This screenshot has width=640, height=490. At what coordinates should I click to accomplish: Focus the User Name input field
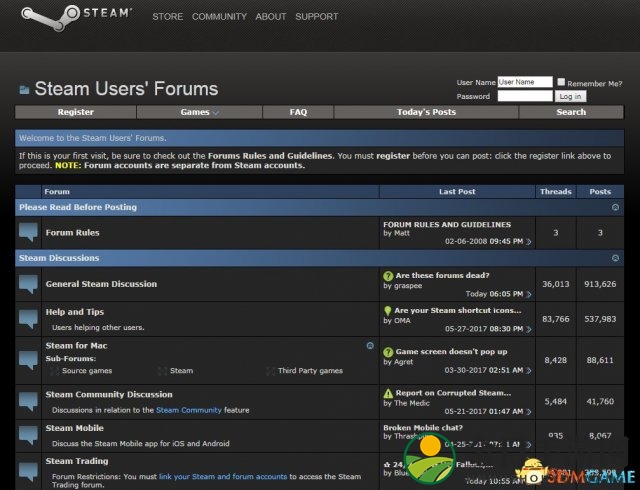click(x=525, y=82)
